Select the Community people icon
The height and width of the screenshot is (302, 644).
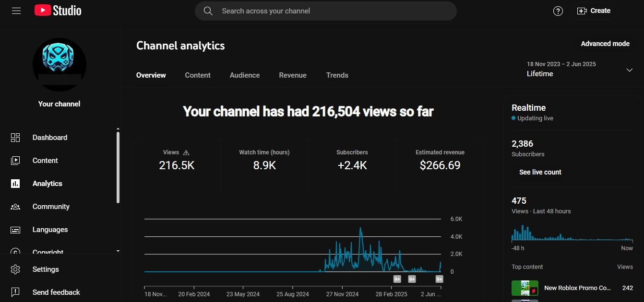(15, 207)
